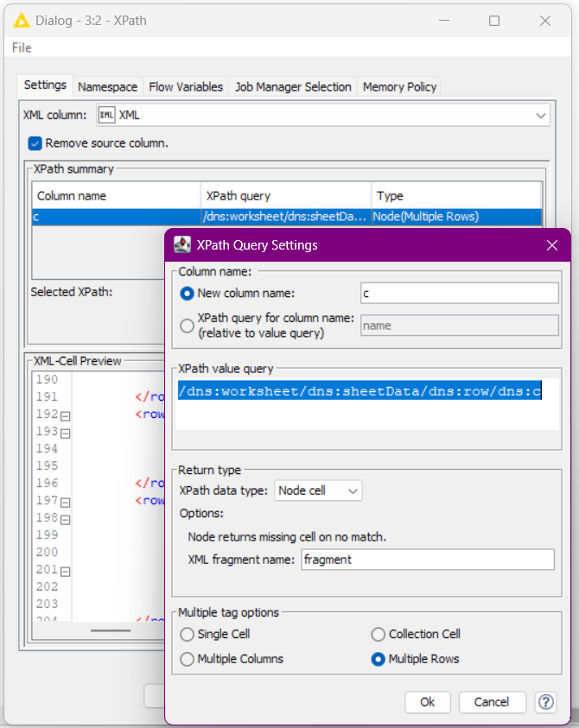Select New column name radio button
Viewport: 579px width, 728px height.
tap(187, 294)
